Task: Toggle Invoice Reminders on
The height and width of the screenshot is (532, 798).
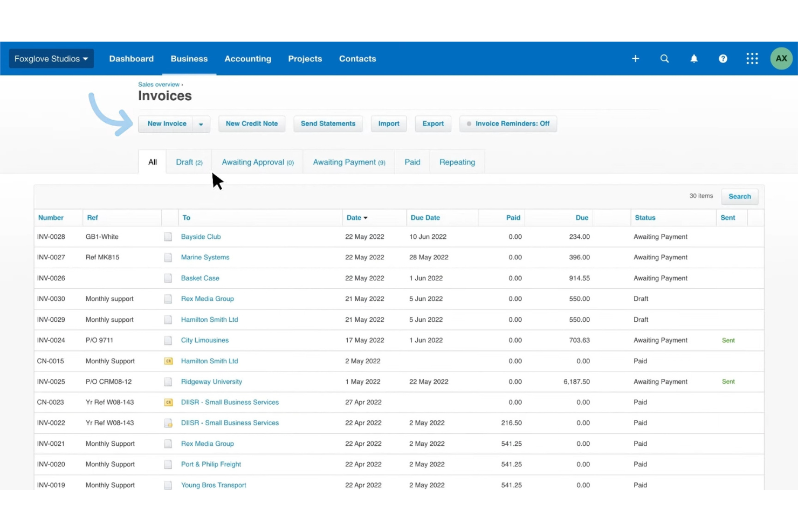Action: point(507,123)
